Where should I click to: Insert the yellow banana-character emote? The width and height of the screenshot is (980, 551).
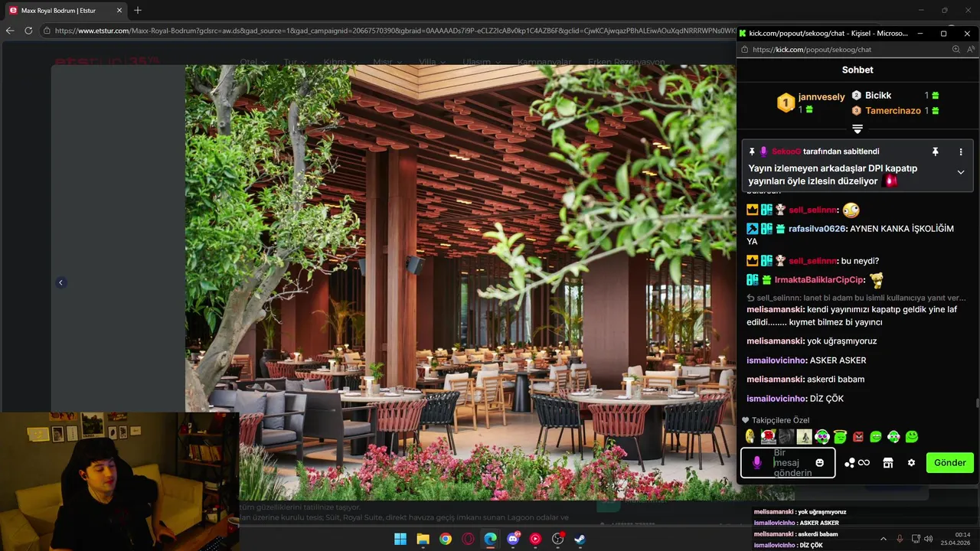coord(750,437)
